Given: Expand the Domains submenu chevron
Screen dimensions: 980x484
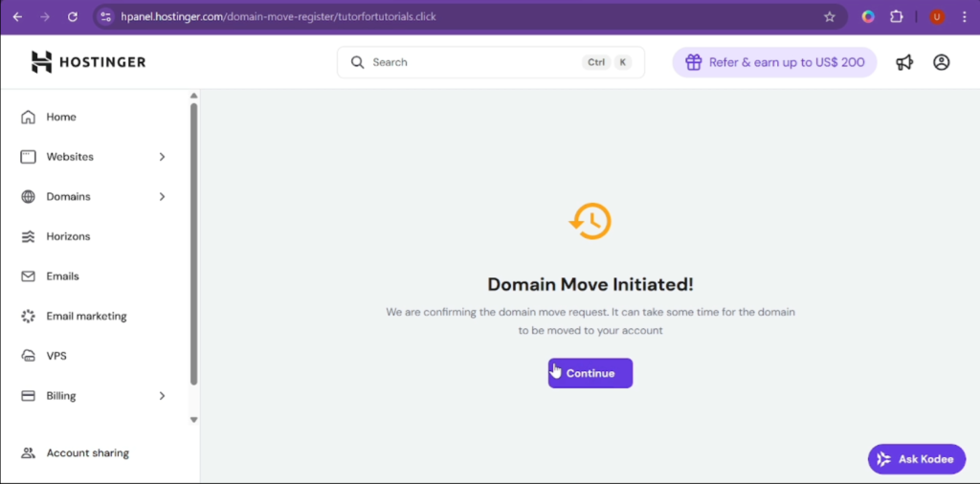Looking at the screenshot, I should [x=162, y=197].
